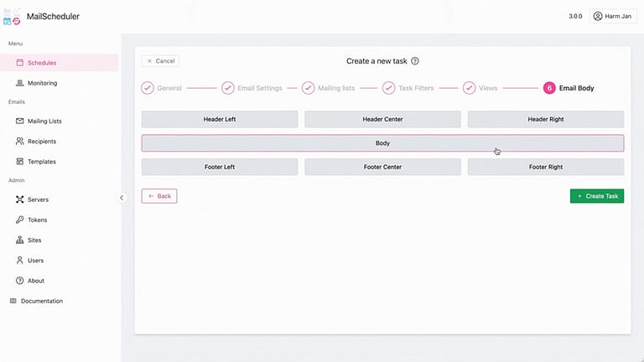Image resolution: width=644 pixels, height=362 pixels.
Task: Click the Monitoring sidebar icon
Action: pyautogui.click(x=20, y=83)
